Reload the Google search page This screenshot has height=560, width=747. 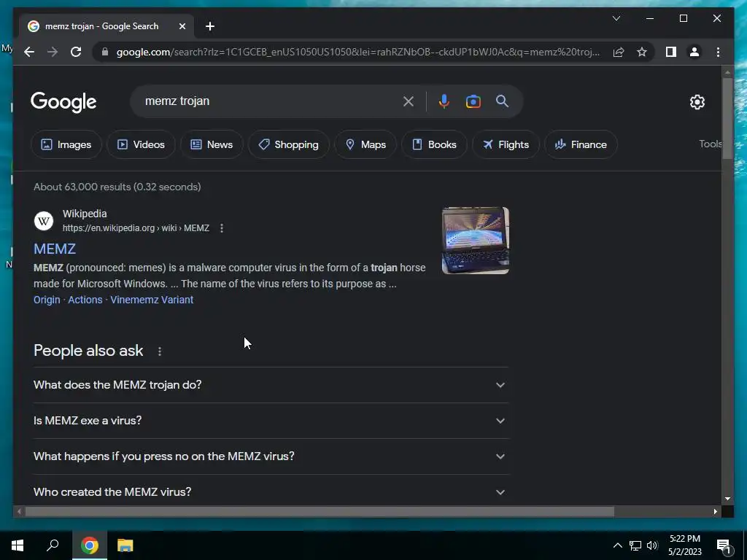coord(76,52)
